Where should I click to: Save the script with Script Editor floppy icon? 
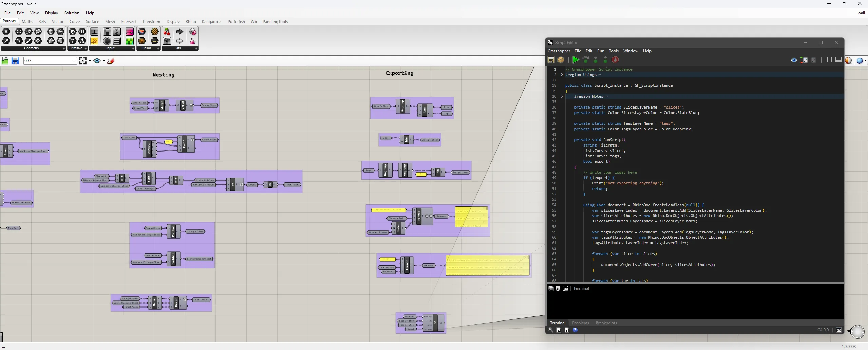[x=551, y=60]
